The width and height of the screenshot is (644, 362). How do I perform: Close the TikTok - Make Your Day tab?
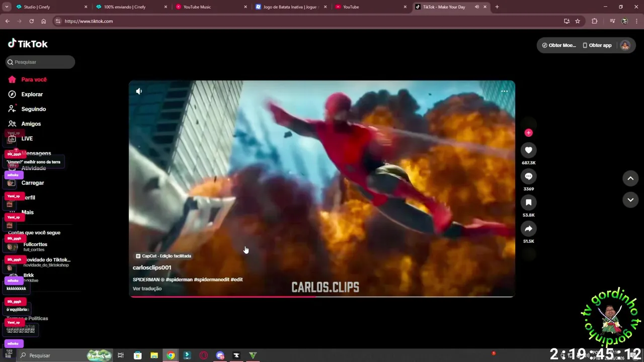(x=485, y=7)
